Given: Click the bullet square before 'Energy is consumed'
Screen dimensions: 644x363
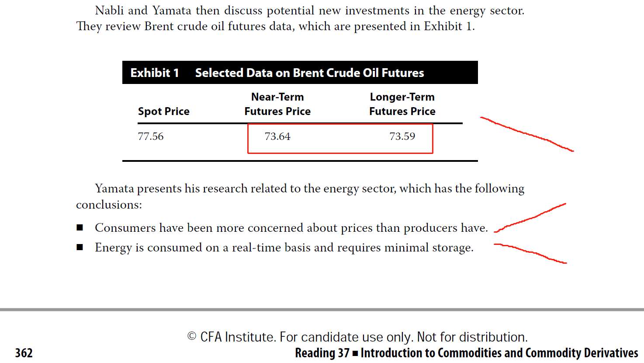Looking at the screenshot, I should (x=80, y=247).
